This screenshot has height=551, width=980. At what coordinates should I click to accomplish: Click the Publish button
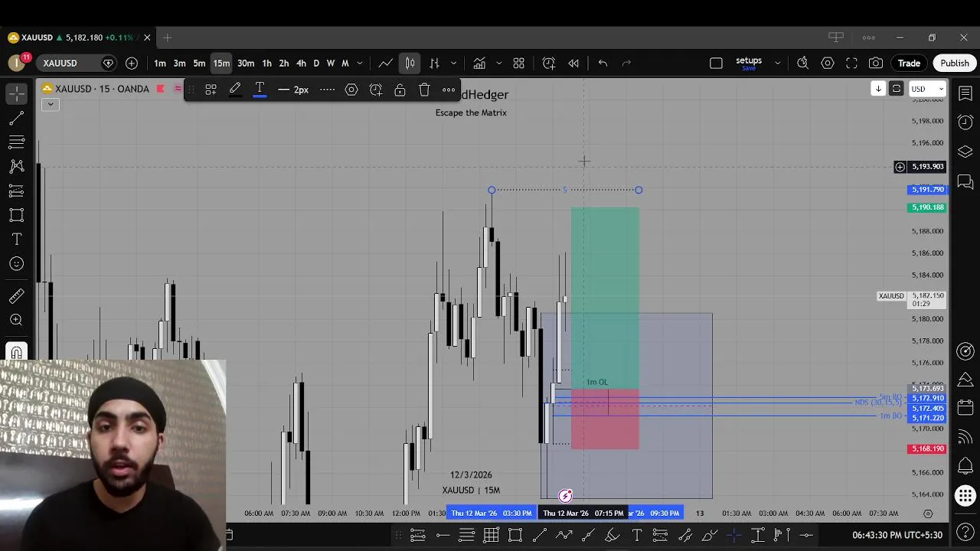[955, 63]
